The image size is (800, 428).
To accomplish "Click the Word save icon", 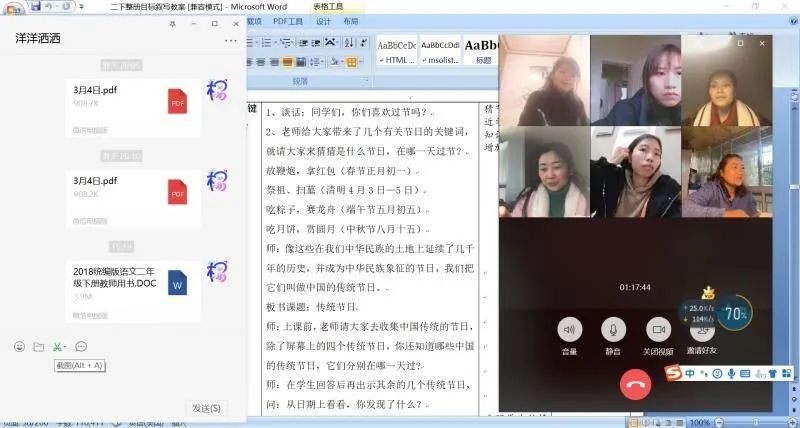I will pos(36,6).
